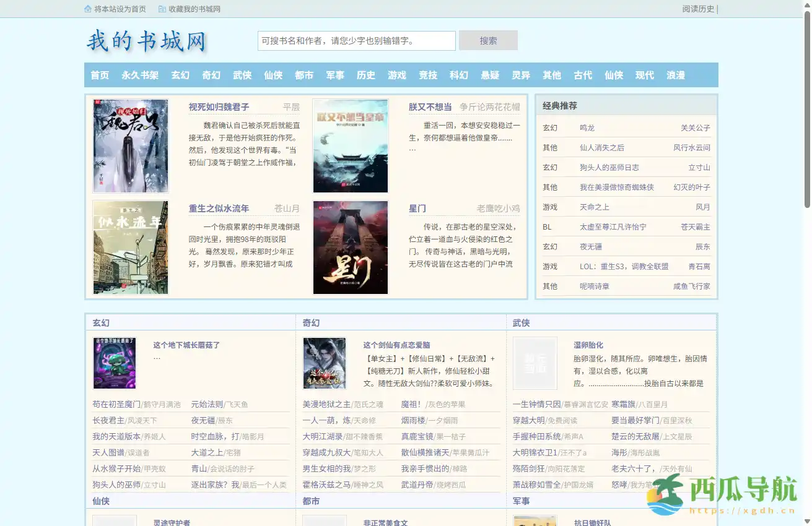Open 狗头人的巫师日志 by 立寸山
This screenshot has width=812, height=526.
(608, 167)
